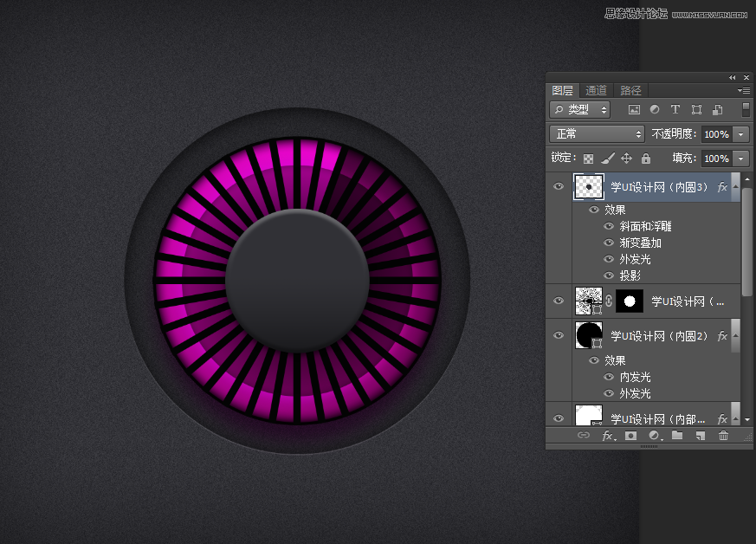Lock position move-arrows icon
The height and width of the screenshot is (544, 756).
coord(626,159)
